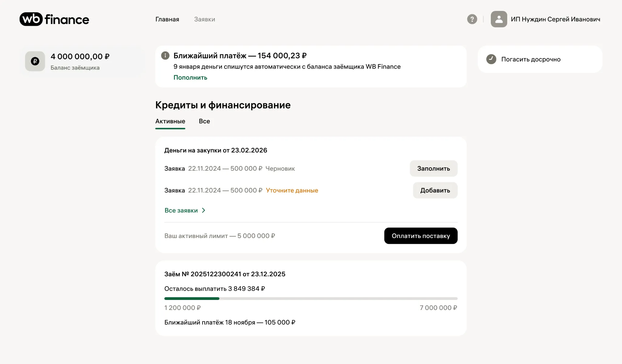Open the help question mark icon
This screenshot has width=622, height=364.
(472, 19)
